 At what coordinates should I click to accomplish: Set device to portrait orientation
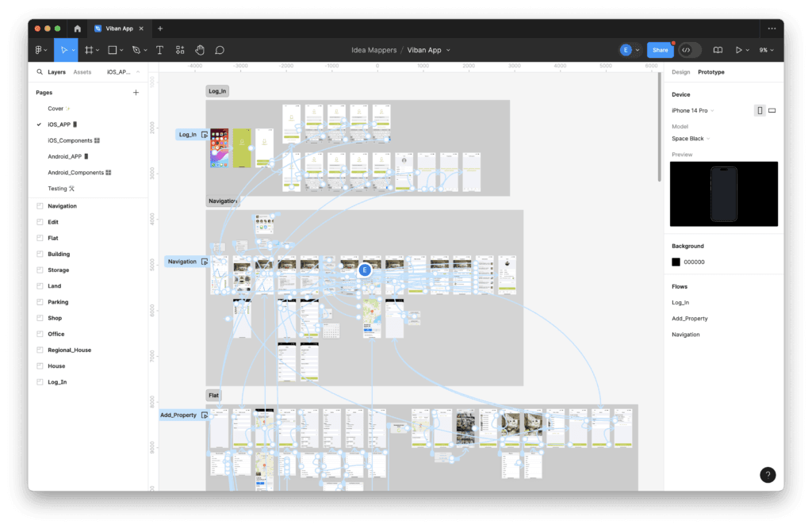[760, 111]
